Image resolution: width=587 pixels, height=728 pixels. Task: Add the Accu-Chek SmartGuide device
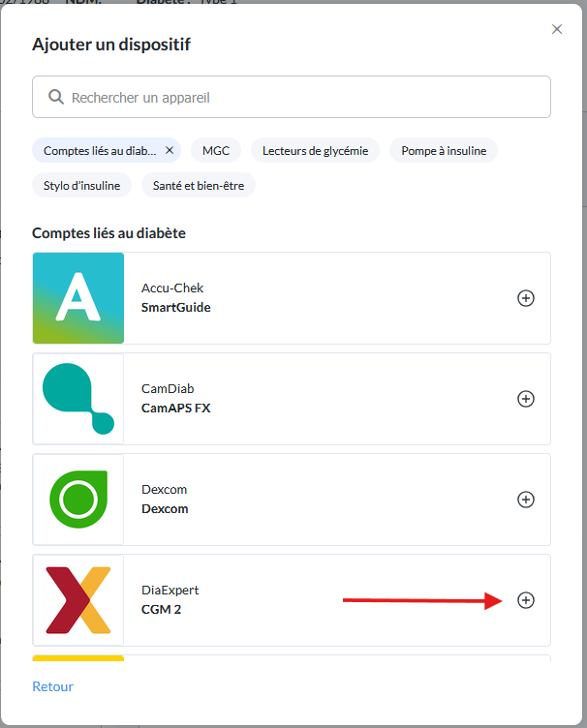(x=526, y=298)
